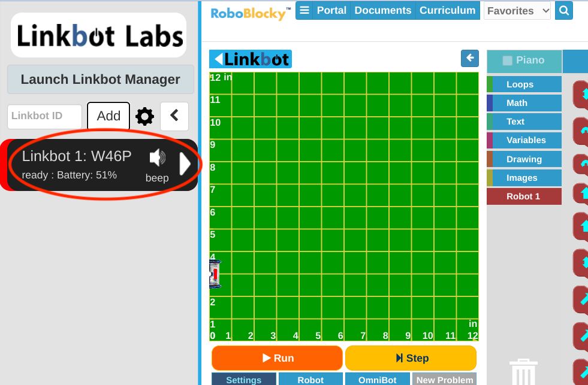
Task: Focus the Linkbot ID input field
Action: 44,117
